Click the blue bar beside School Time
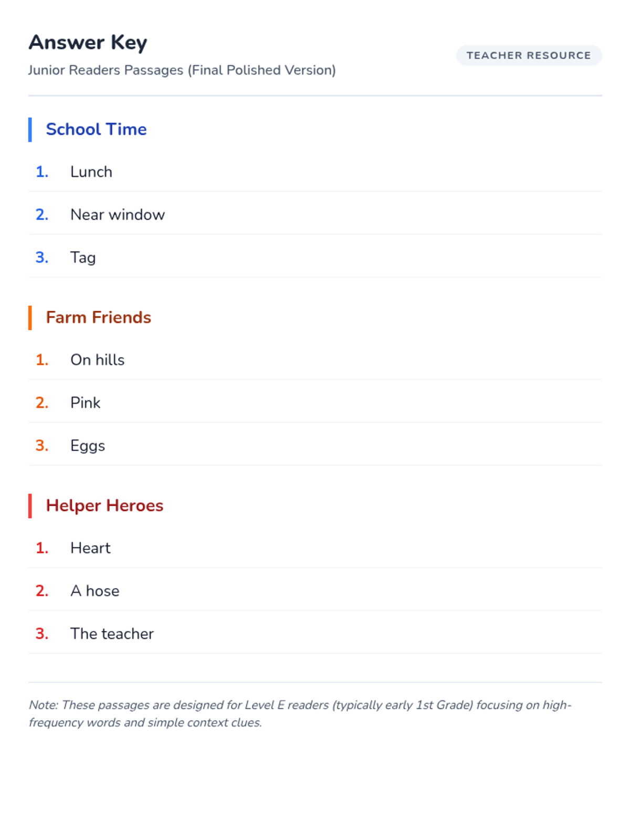The width and height of the screenshot is (630, 840). (30, 130)
